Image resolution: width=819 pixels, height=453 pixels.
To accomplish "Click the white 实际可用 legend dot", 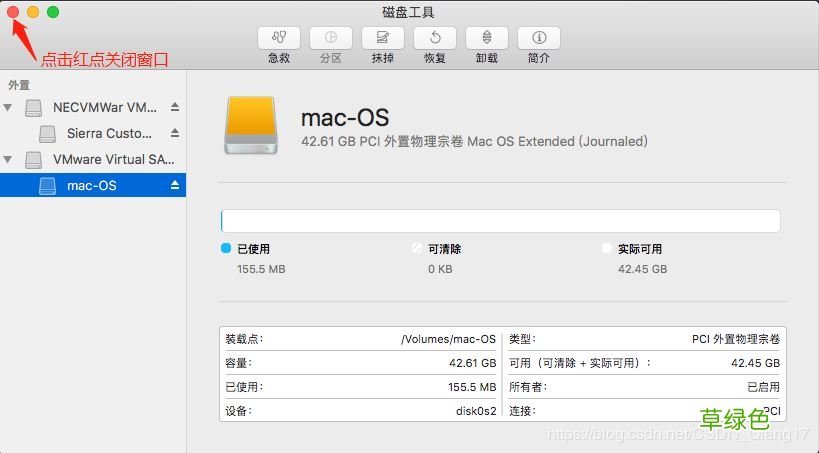I will pyautogui.click(x=606, y=248).
